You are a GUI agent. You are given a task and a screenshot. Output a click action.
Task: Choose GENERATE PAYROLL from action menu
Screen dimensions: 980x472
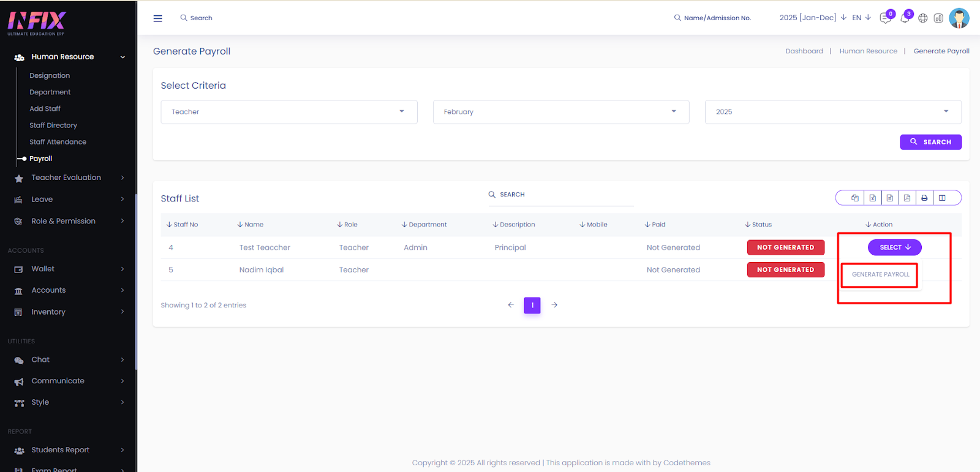(x=881, y=274)
